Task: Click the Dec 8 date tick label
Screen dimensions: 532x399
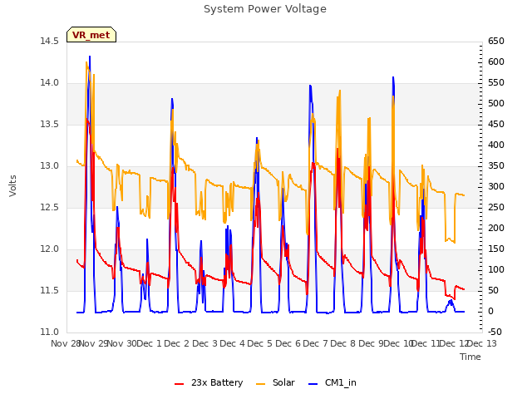Action: tap(343, 343)
